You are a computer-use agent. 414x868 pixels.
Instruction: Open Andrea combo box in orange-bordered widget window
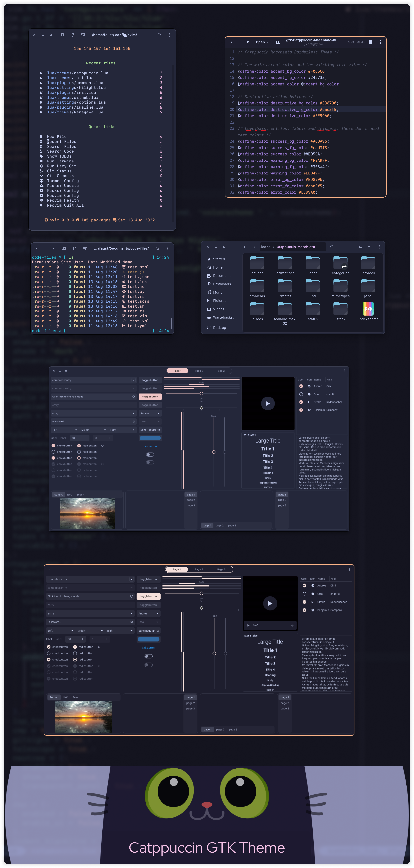[x=148, y=613]
